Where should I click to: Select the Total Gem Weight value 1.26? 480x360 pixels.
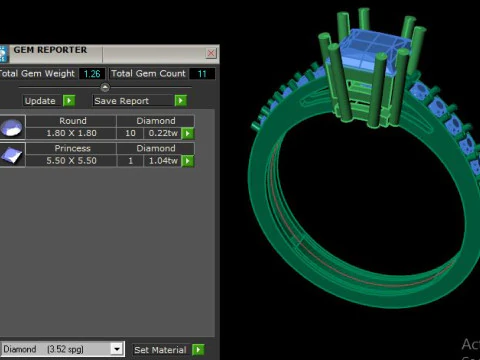[x=92, y=74]
